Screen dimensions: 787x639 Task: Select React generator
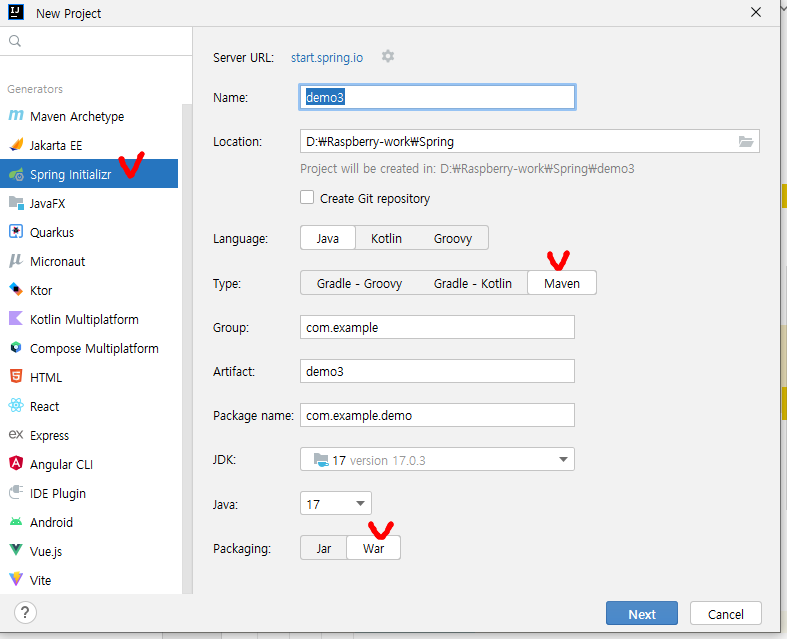89,406
